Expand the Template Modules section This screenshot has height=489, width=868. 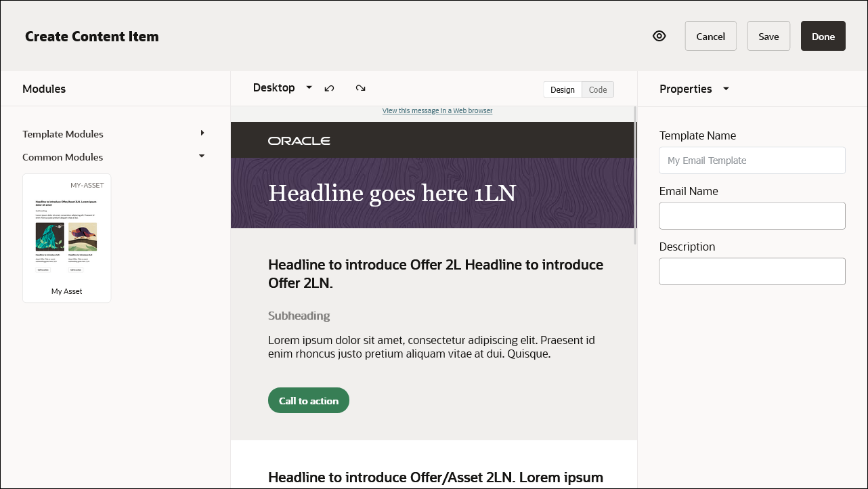pos(62,133)
